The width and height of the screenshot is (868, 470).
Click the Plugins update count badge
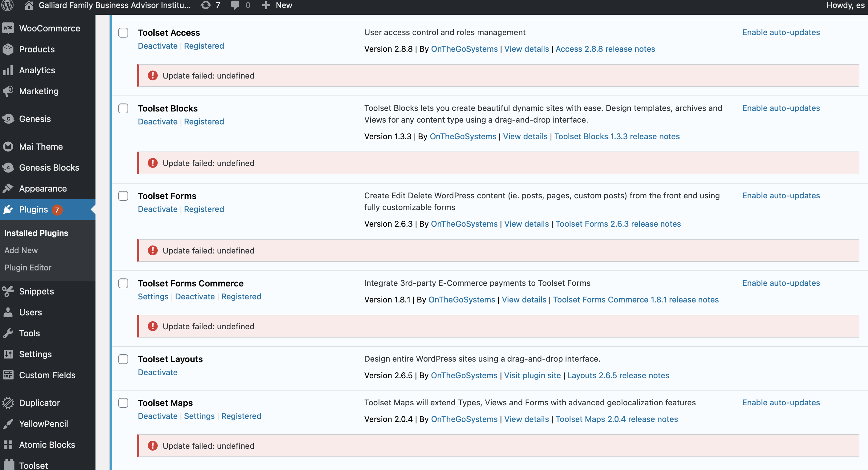tap(57, 209)
